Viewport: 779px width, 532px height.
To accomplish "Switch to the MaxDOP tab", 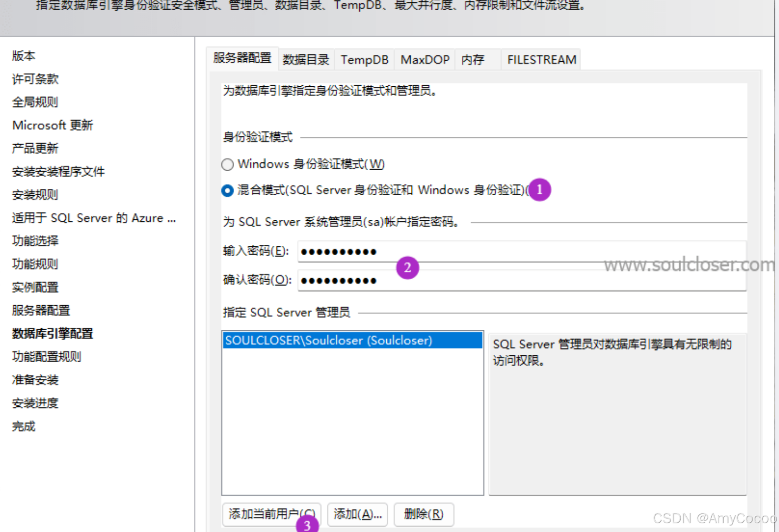I will coord(424,59).
